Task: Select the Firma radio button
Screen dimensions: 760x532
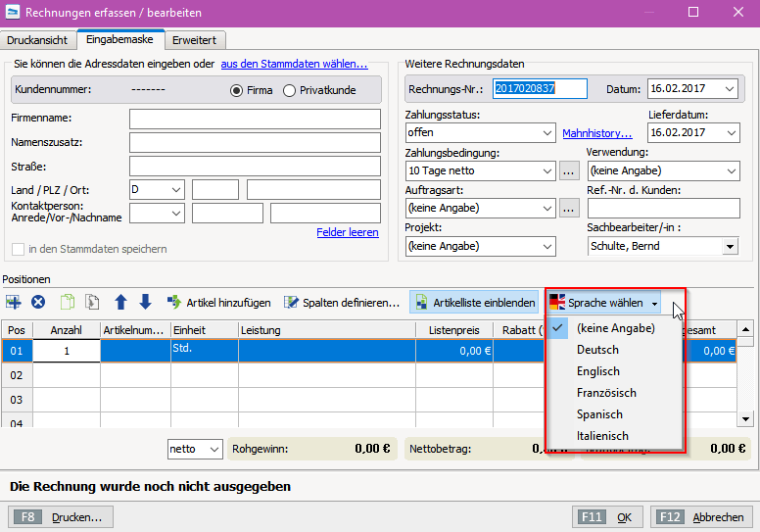Action: 236,90
